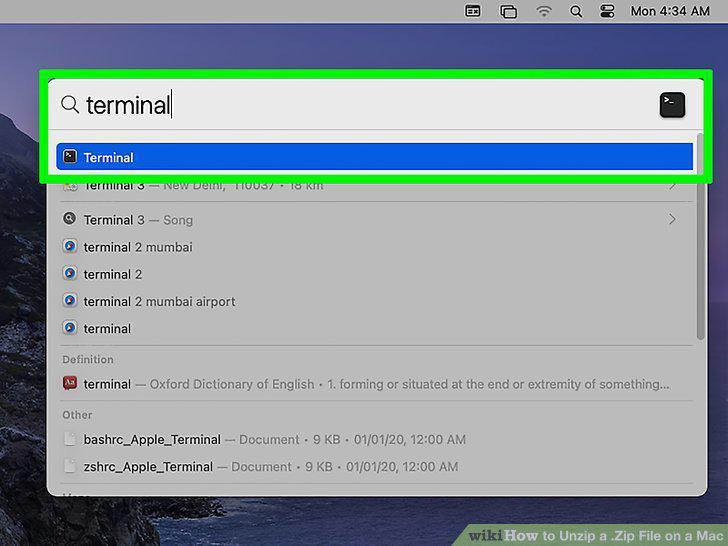Screen dimensions: 728x546
Task: Open Spotlight from the menu bar magnifier
Action: click(x=576, y=11)
